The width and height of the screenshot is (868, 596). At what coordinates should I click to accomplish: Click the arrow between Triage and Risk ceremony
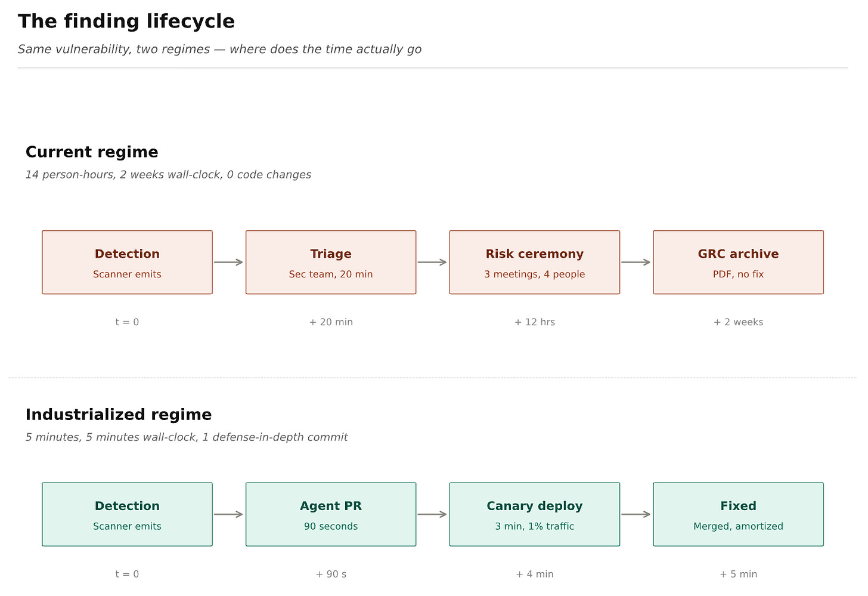point(433,263)
